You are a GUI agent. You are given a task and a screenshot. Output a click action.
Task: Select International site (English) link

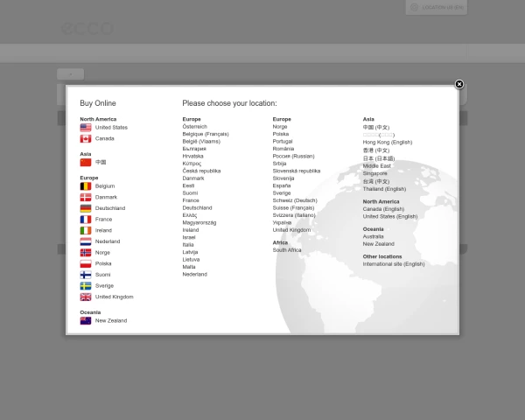[394, 264]
